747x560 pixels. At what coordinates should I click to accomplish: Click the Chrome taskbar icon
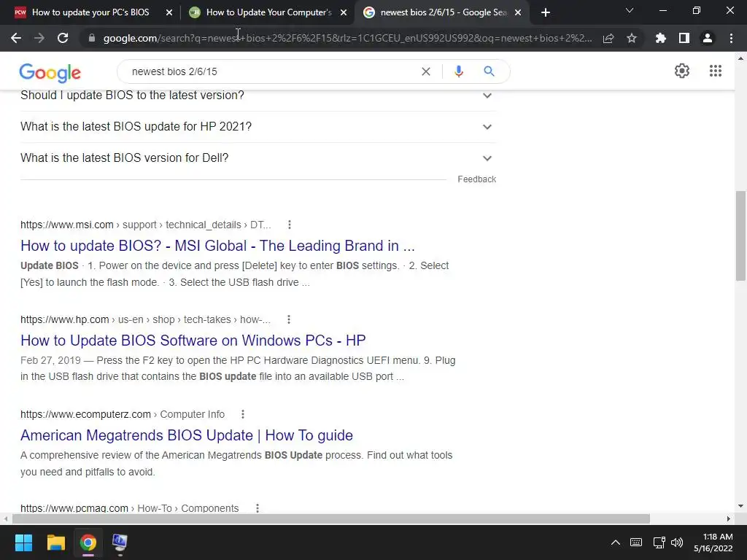pos(88,542)
